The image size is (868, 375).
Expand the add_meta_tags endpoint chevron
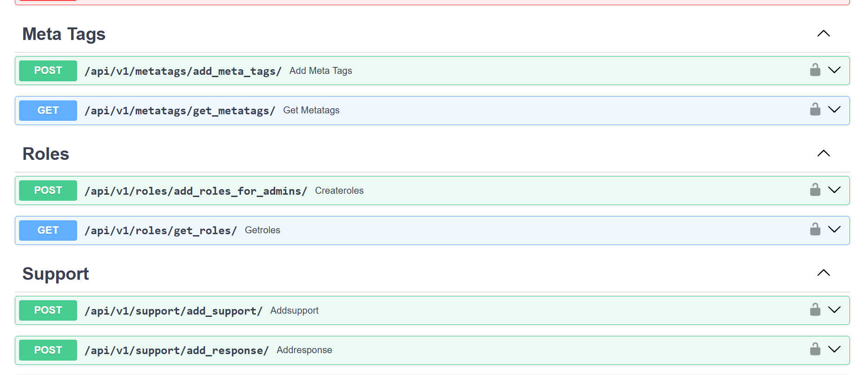pos(834,70)
